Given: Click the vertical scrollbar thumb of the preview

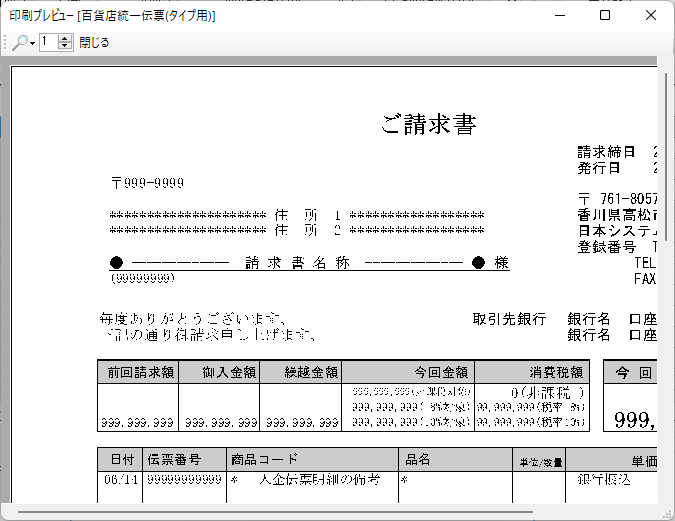Looking at the screenshot, I should point(666,156).
